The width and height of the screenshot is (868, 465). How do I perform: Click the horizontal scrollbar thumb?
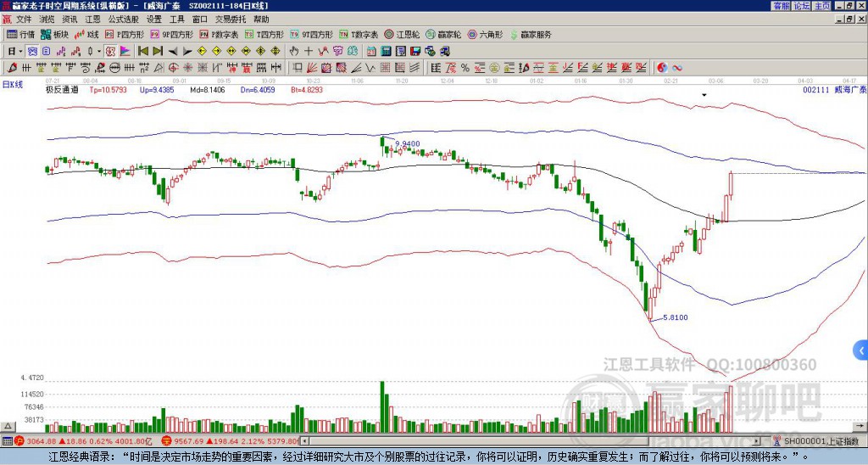(x=480, y=441)
